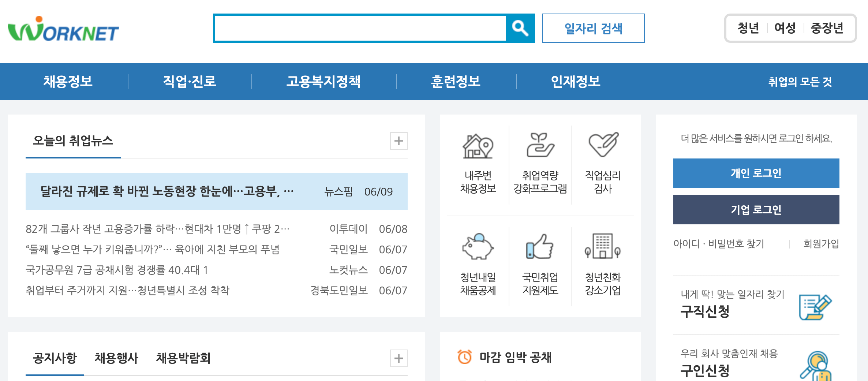Click the alarm clock icon beside 마감 임박 공채

[x=464, y=357]
